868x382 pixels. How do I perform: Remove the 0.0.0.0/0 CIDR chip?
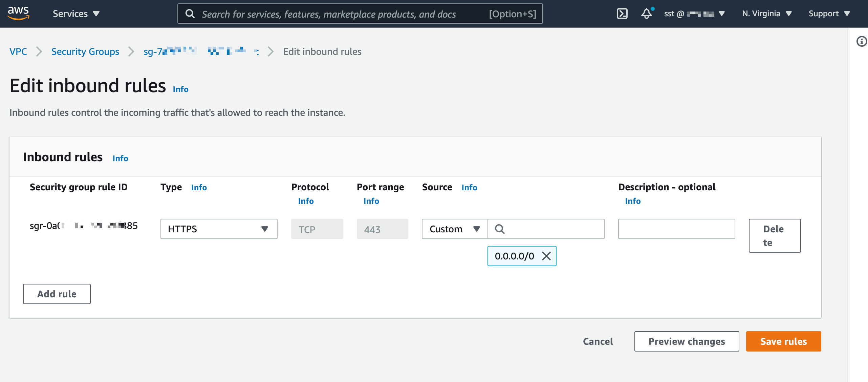click(x=546, y=256)
